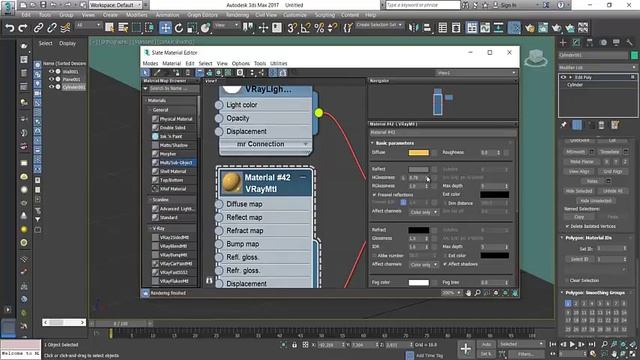640x360 pixels.
Task: Uncheck the Affect shadows checkbox
Action: (x=445, y=264)
